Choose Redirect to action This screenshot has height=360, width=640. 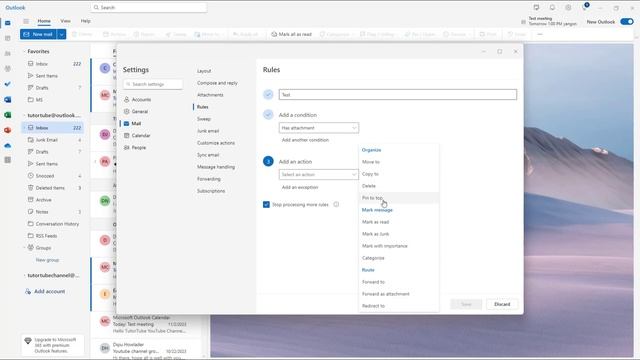click(x=398, y=306)
